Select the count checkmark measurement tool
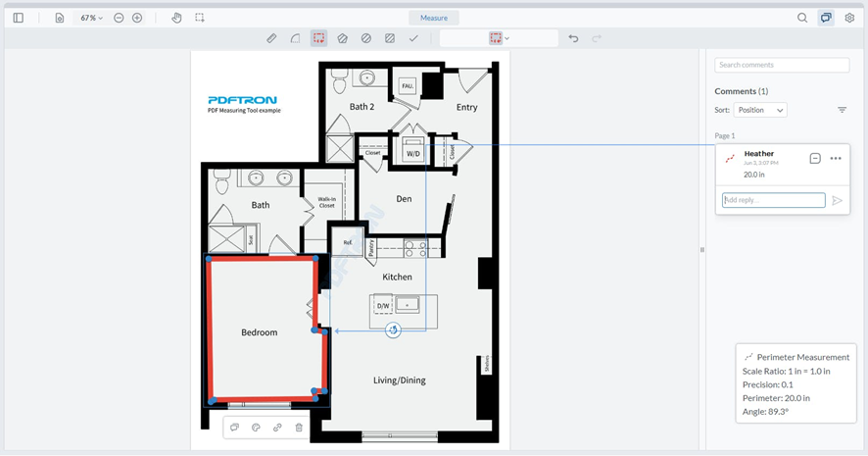Viewport: 868px width, 456px height. click(x=413, y=38)
